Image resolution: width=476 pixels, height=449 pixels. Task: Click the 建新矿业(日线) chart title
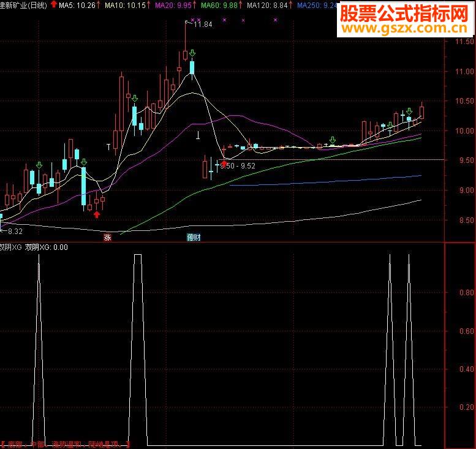point(24,5)
